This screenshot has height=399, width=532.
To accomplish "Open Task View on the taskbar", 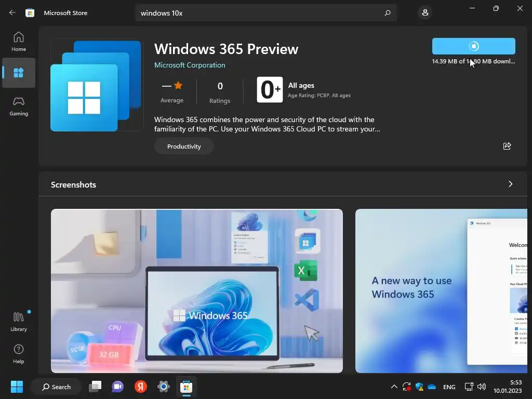I will tap(95, 387).
